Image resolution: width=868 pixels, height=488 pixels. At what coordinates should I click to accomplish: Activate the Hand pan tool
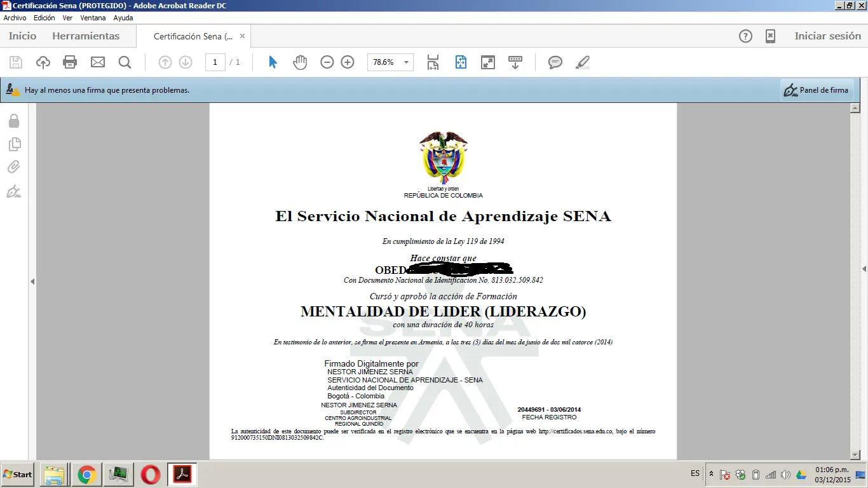pyautogui.click(x=300, y=62)
